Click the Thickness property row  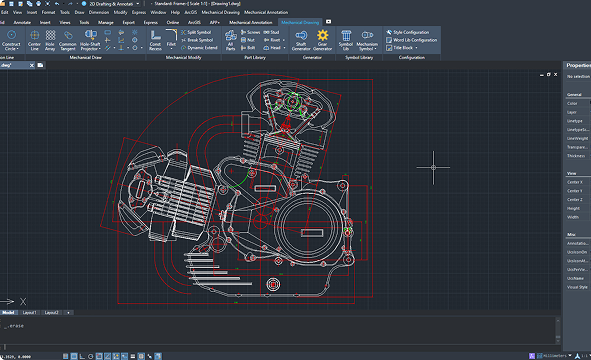pos(577,156)
